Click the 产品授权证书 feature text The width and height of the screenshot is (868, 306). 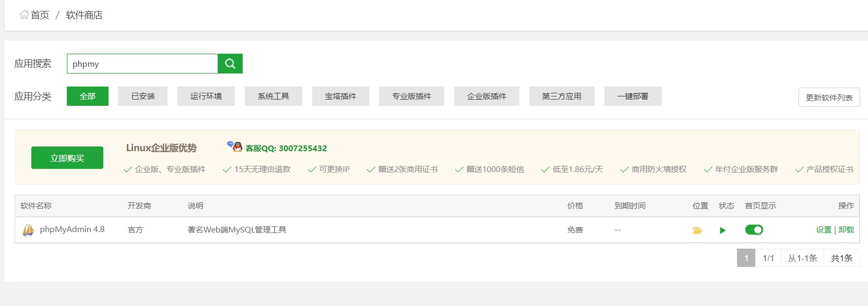(830, 169)
